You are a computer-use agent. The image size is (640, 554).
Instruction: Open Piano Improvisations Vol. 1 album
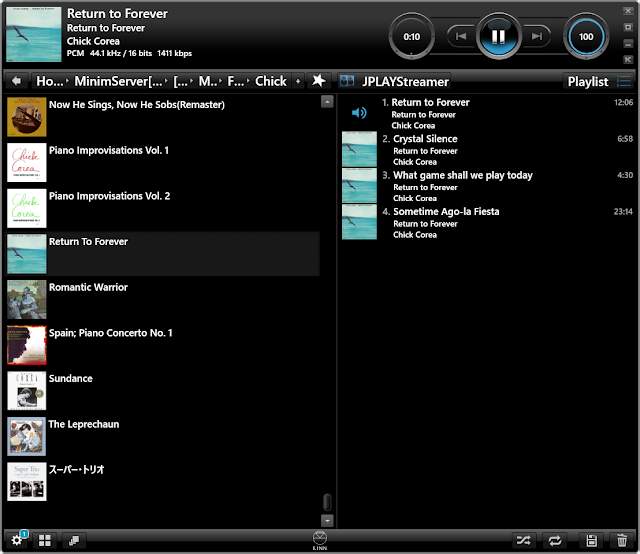point(162,162)
